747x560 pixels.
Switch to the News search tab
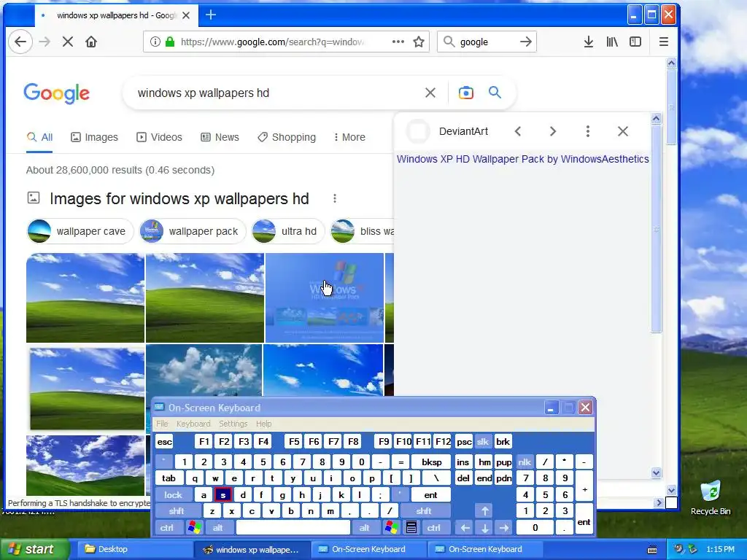[x=220, y=137]
